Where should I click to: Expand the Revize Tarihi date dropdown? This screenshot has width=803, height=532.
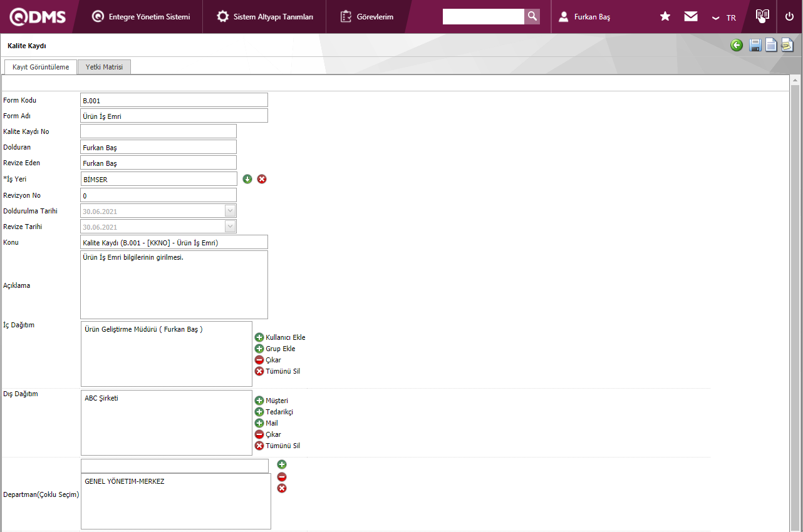(x=230, y=227)
